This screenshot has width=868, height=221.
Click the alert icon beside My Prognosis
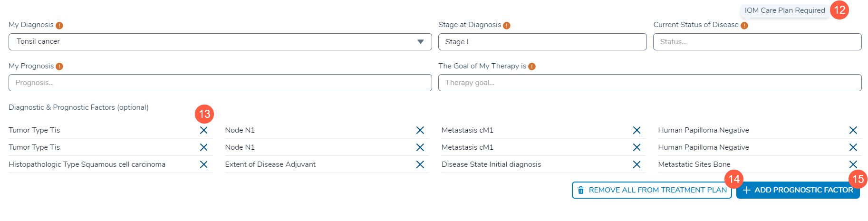[x=59, y=67]
